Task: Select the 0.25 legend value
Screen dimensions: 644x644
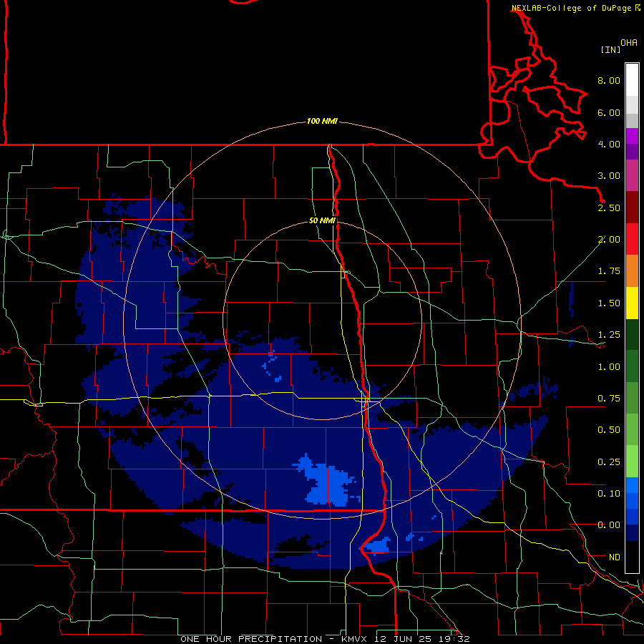Action: 609,462
